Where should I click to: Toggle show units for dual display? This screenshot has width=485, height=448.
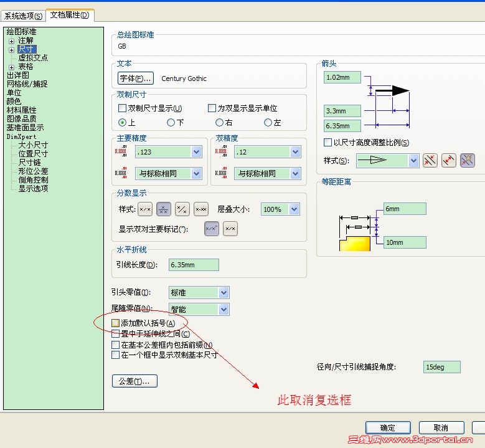(212, 108)
